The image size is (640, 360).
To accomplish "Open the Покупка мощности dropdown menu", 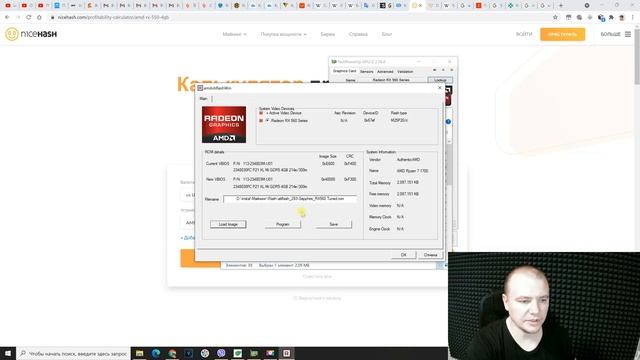I will click(284, 34).
